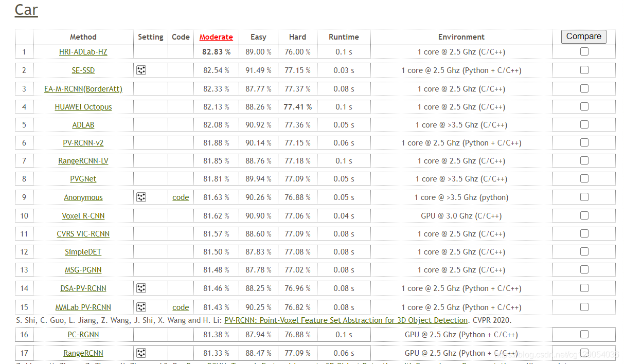This screenshot has height=364, width=624.
Task: Check the MSG-PGNN compare checkbox
Action: pyautogui.click(x=584, y=269)
